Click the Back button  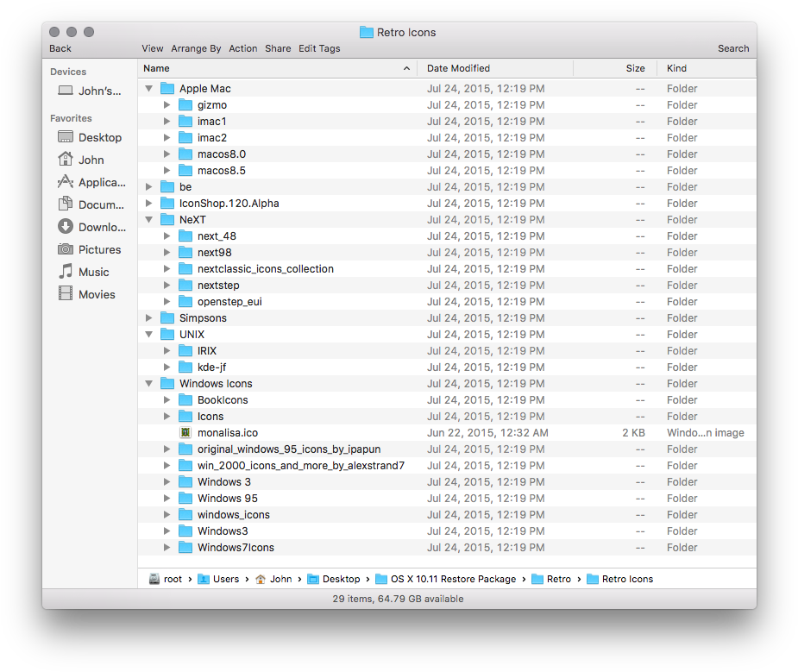(x=60, y=48)
